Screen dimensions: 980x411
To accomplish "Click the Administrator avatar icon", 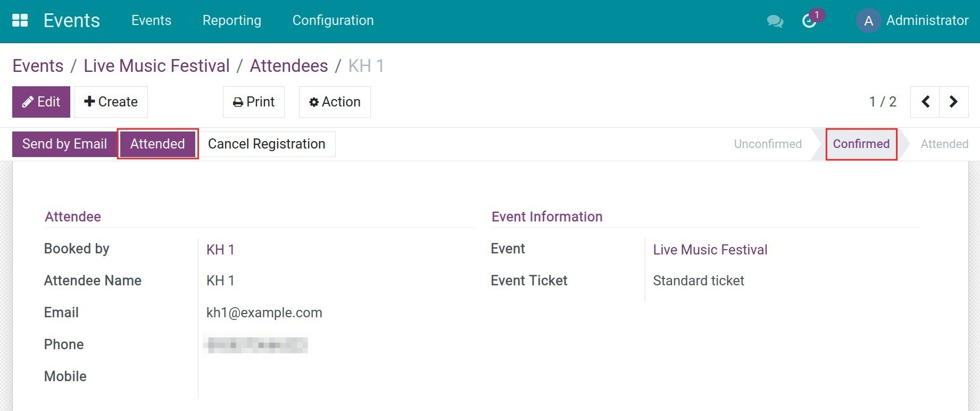I will coord(868,21).
